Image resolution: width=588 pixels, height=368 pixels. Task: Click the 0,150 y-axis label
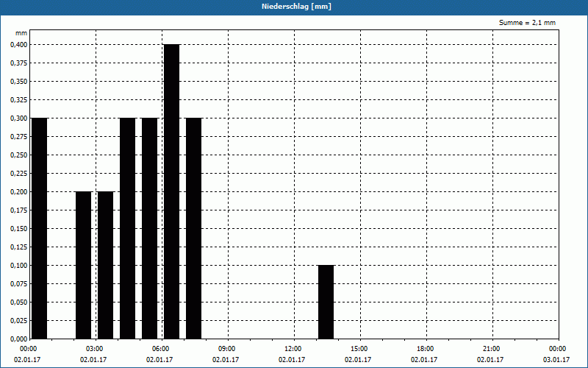coord(19,229)
